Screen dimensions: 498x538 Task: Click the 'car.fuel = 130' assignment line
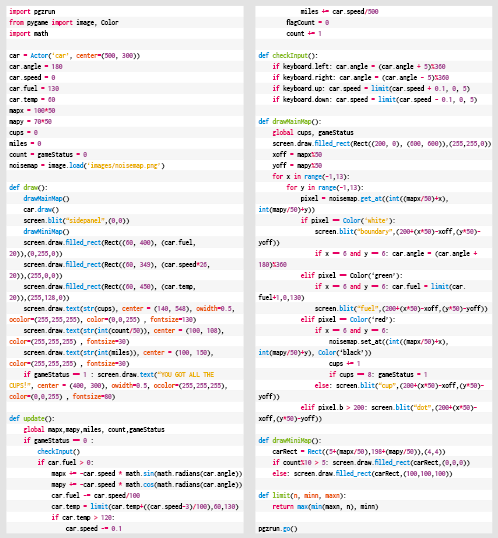click(x=34, y=88)
